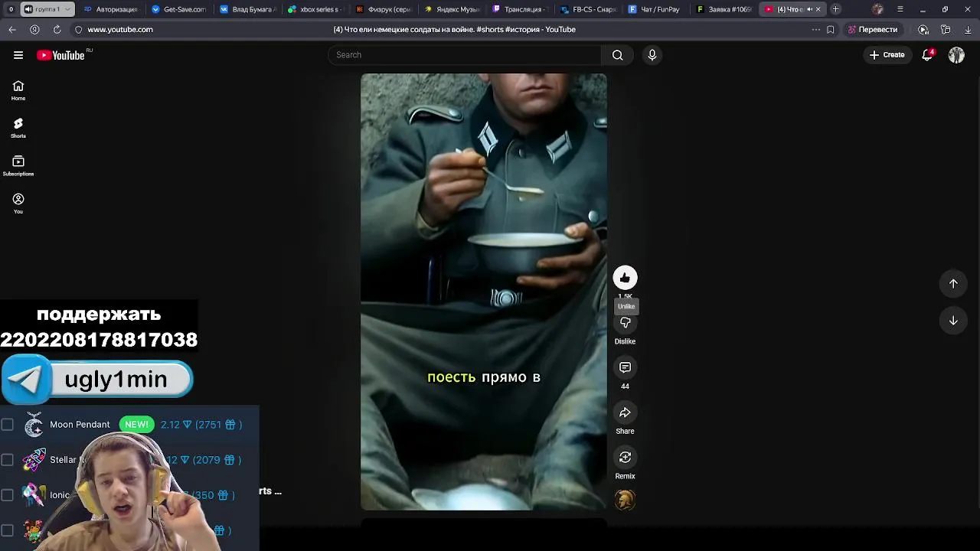The width and height of the screenshot is (980, 551).
Task: Mute the YouTube tab audio icon
Action: [x=809, y=9]
